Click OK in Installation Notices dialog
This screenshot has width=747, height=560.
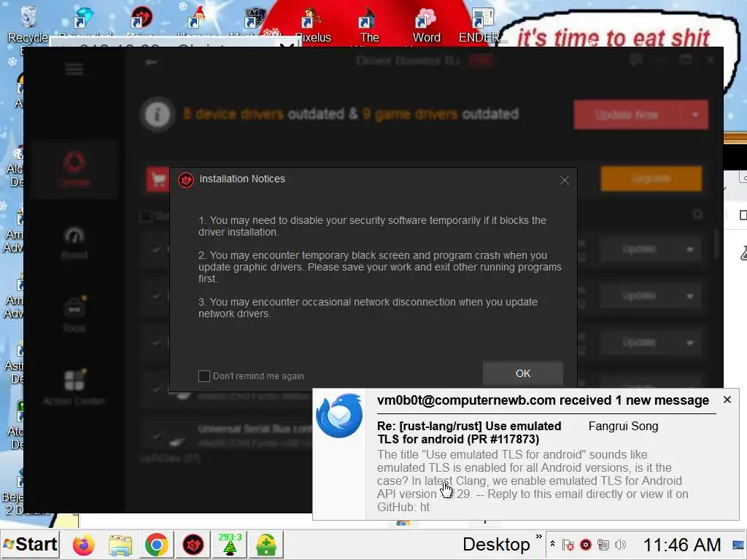click(x=522, y=373)
